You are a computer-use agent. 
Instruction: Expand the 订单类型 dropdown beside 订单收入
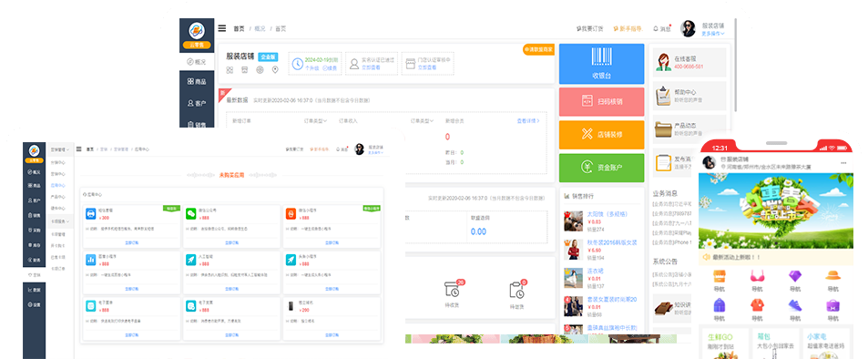click(422, 120)
